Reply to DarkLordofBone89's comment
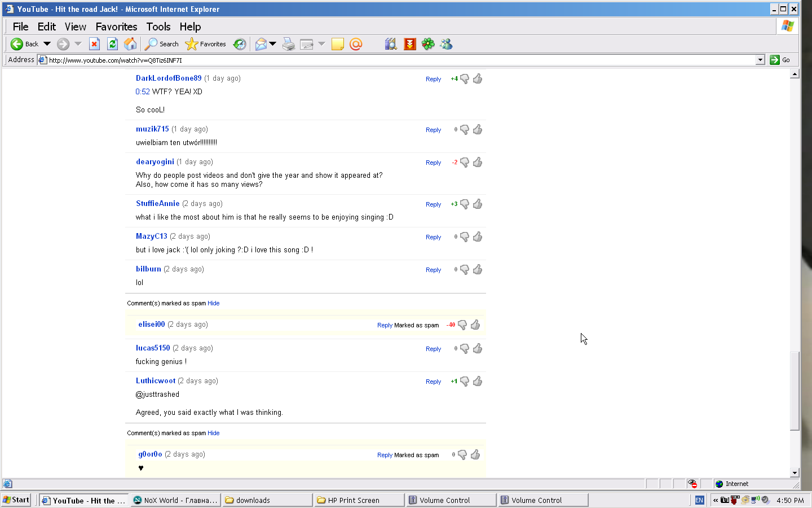This screenshot has width=812, height=508. pos(433,79)
